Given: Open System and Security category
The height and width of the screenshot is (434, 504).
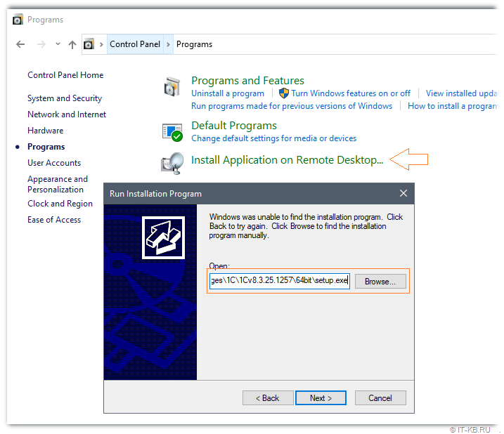Looking at the screenshot, I should 65,98.
